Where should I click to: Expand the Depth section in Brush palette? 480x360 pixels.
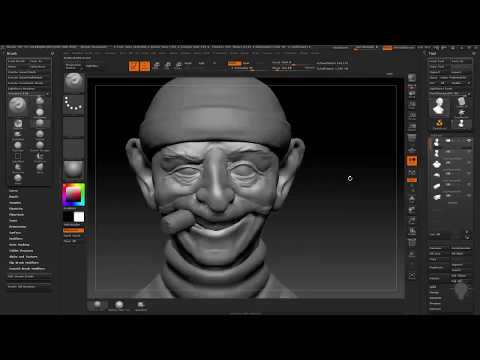point(13,197)
